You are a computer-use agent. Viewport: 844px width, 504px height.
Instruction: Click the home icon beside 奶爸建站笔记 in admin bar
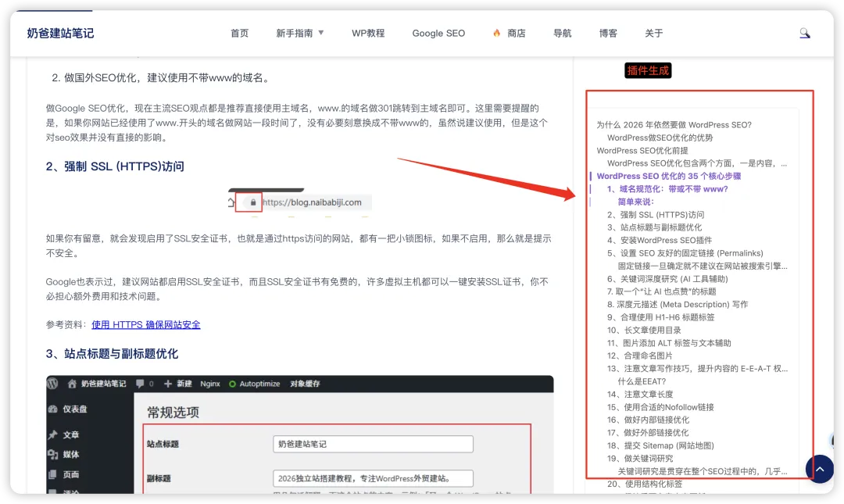click(72, 384)
